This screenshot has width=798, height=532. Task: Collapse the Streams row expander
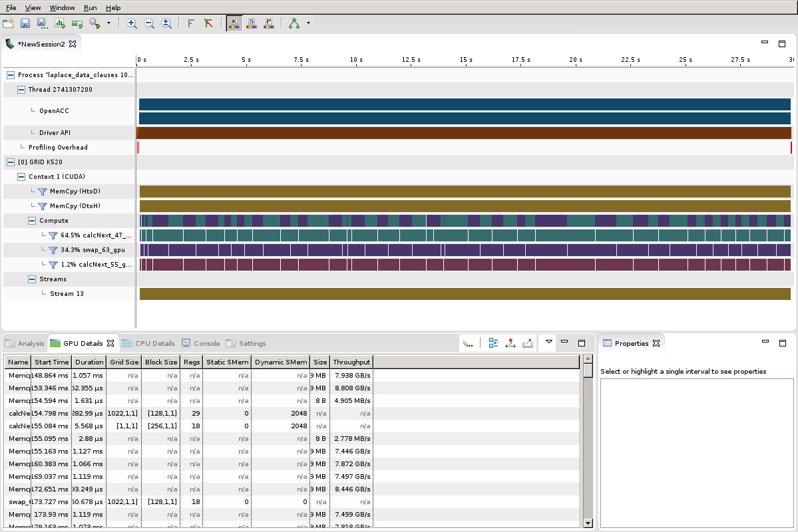click(32, 279)
